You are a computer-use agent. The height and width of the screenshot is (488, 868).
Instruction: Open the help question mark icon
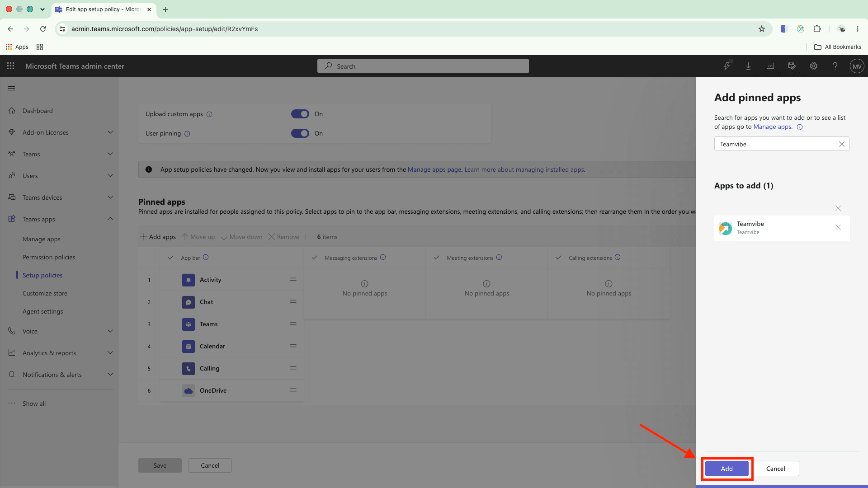coord(835,66)
